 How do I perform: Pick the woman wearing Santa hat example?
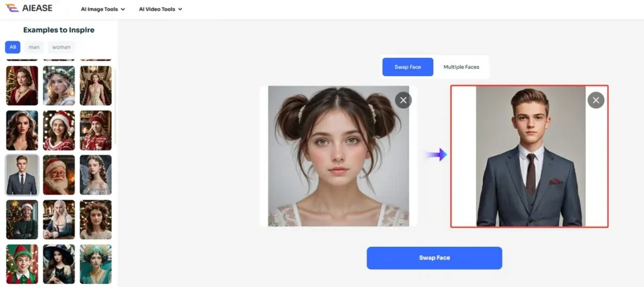point(59,131)
